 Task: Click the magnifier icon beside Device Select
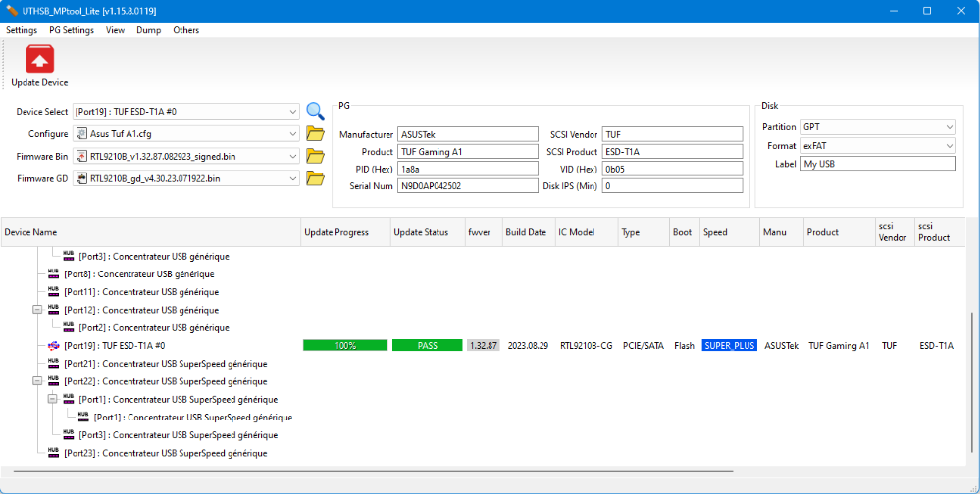(315, 111)
